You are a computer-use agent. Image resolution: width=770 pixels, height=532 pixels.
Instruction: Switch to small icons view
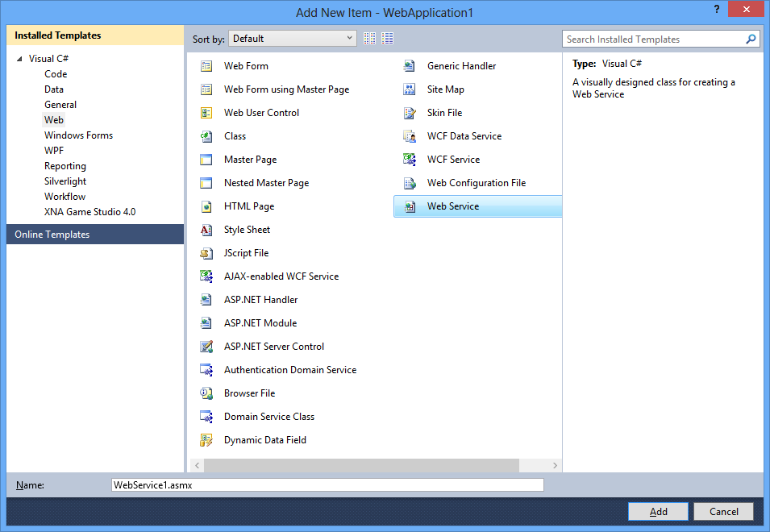[370, 39]
